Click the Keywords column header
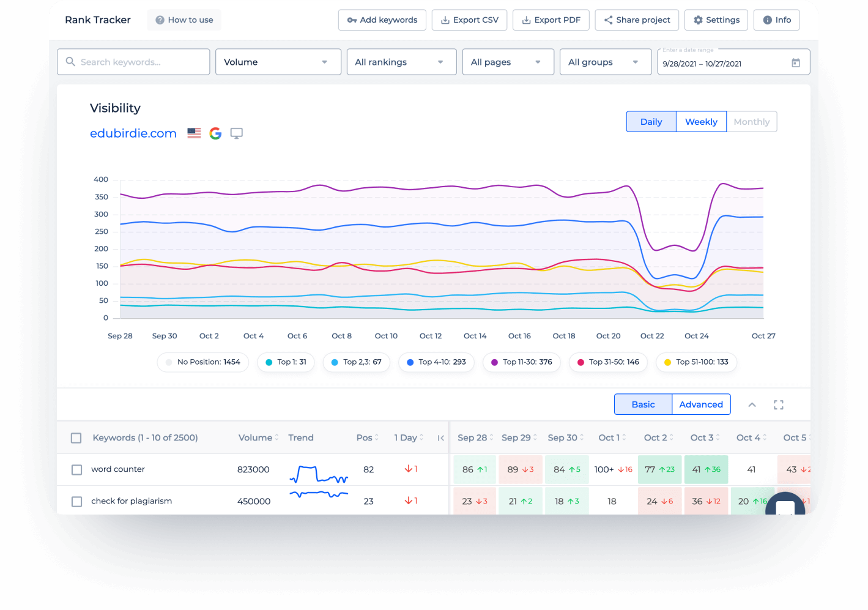 point(145,437)
